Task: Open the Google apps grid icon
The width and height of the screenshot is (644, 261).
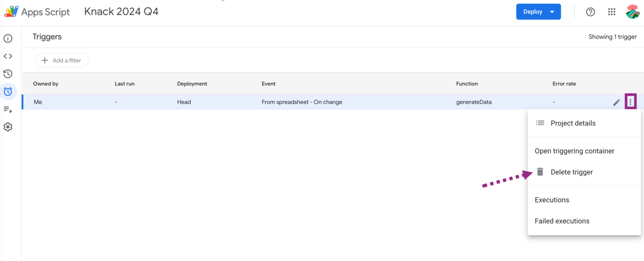Action: [x=612, y=12]
